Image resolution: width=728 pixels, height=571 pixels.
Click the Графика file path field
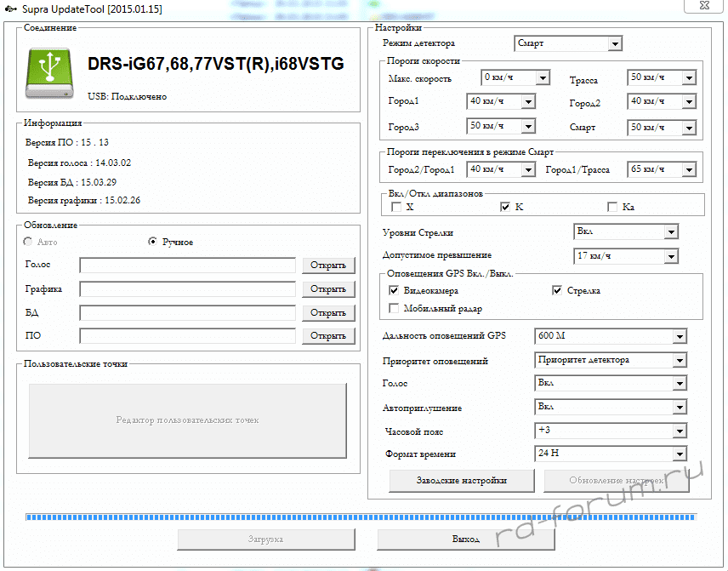(x=188, y=289)
